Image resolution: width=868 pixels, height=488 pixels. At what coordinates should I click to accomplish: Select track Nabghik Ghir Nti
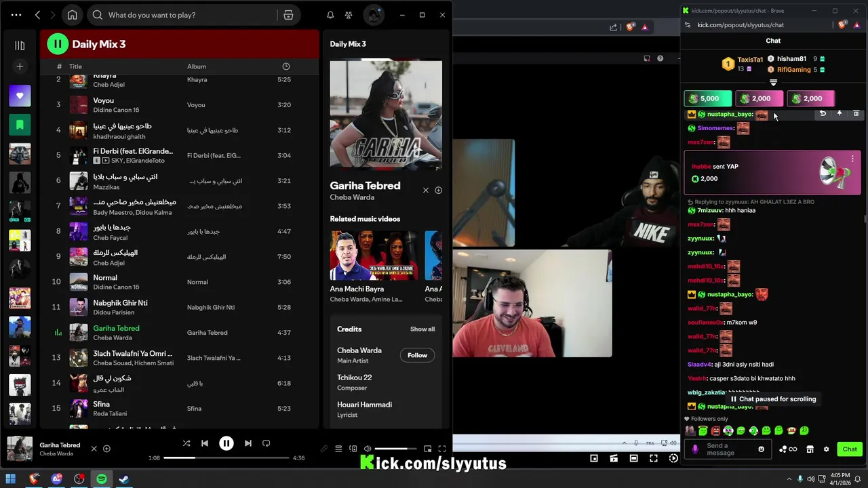coord(180,307)
